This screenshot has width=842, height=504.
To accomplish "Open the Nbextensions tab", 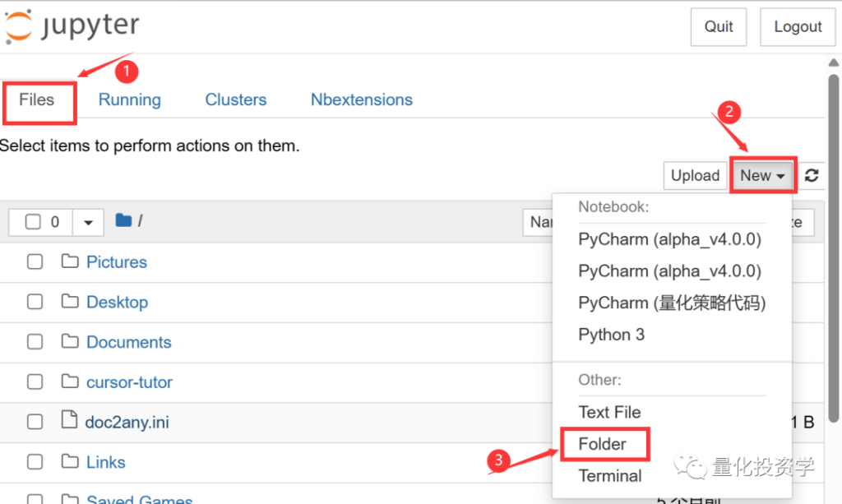I will [x=362, y=99].
